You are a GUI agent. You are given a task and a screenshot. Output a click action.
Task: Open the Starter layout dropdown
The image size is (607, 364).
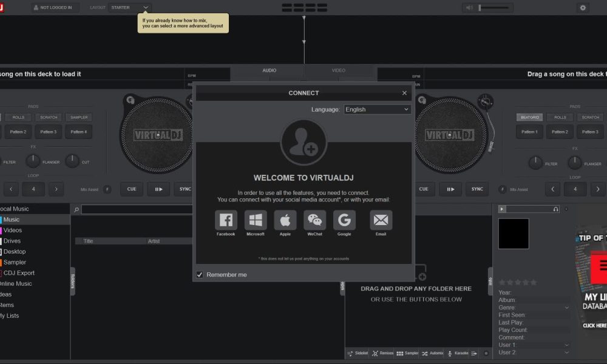(129, 7)
